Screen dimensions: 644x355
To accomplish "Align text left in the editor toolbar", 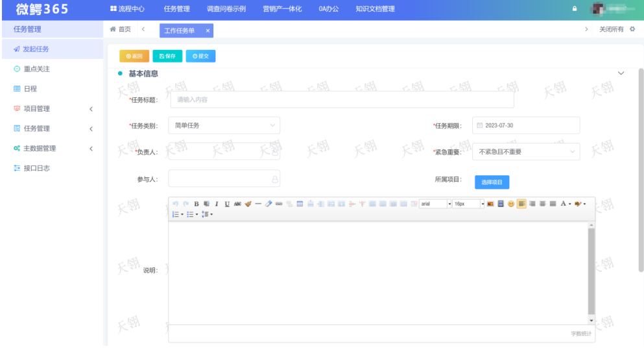I will tap(522, 204).
